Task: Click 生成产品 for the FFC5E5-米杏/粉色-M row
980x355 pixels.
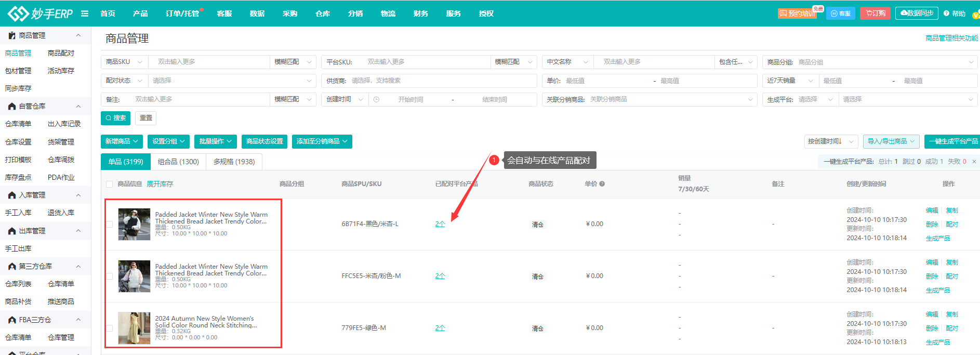Action: tap(938, 291)
